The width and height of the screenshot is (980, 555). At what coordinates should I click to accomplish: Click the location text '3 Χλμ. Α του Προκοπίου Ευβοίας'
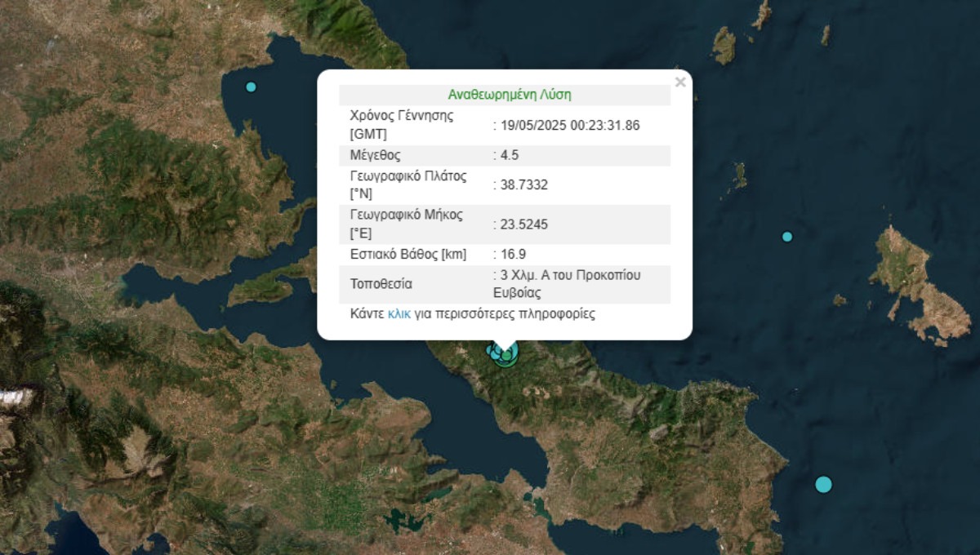point(568,284)
